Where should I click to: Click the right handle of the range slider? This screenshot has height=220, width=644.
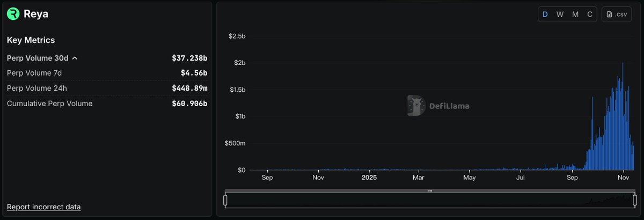point(635,200)
